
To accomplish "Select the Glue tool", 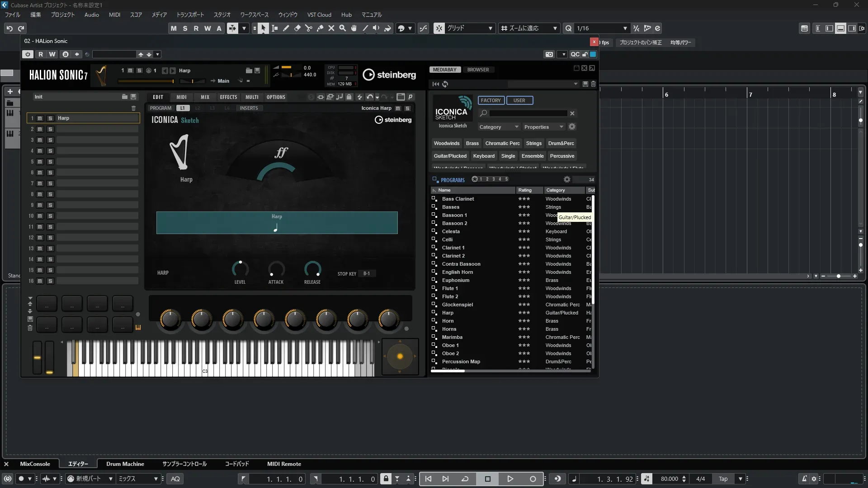I will click(320, 28).
